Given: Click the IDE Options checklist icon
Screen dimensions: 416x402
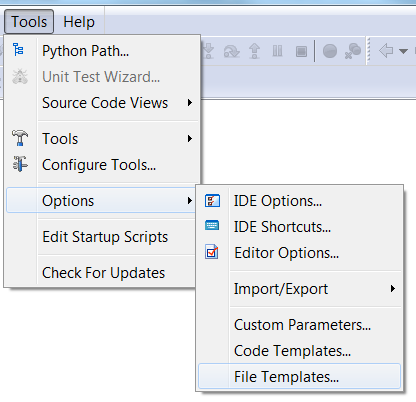Looking at the screenshot, I should (x=212, y=201).
